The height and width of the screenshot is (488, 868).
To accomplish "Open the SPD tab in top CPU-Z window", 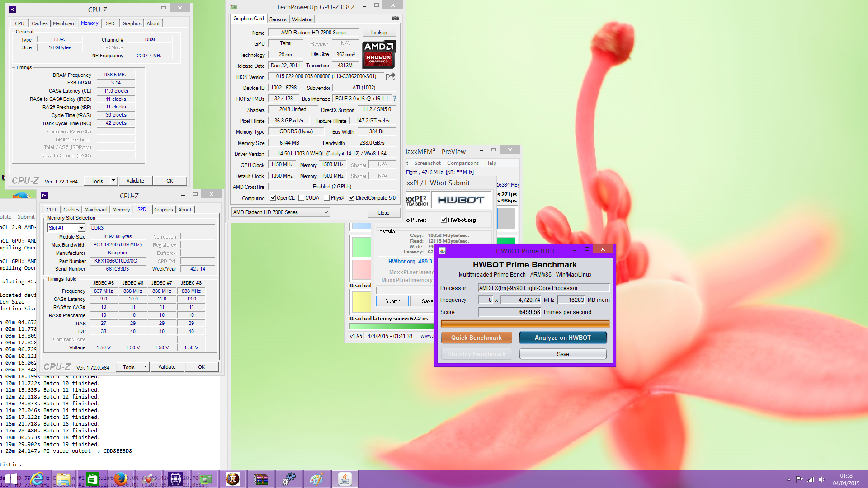I will click(x=110, y=23).
